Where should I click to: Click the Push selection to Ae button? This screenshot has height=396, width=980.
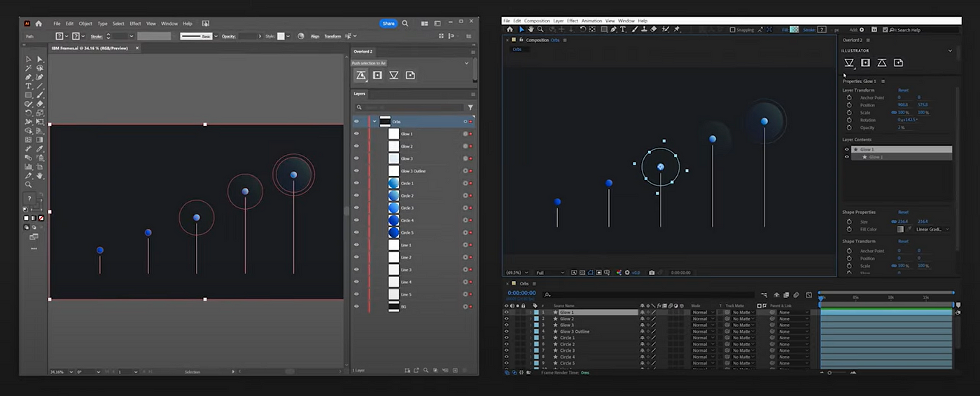point(361,75)
